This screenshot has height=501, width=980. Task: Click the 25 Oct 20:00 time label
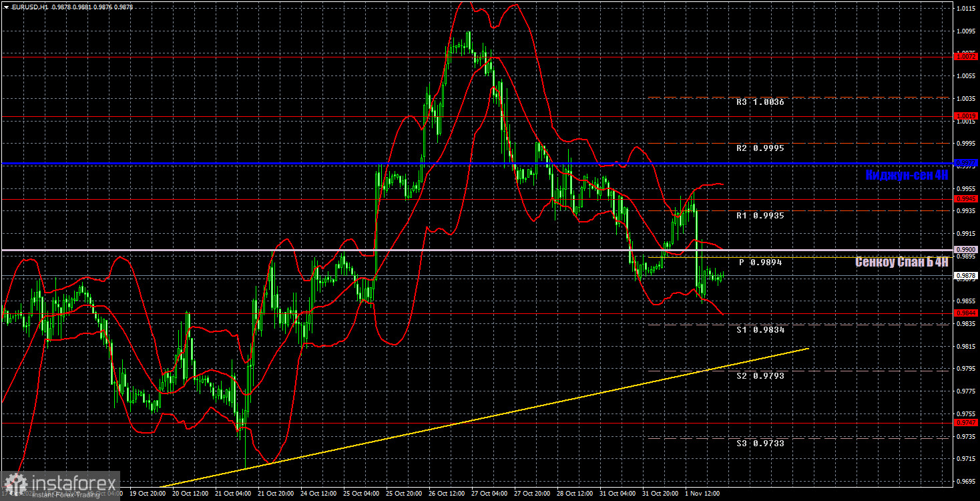tap(404, 494)
